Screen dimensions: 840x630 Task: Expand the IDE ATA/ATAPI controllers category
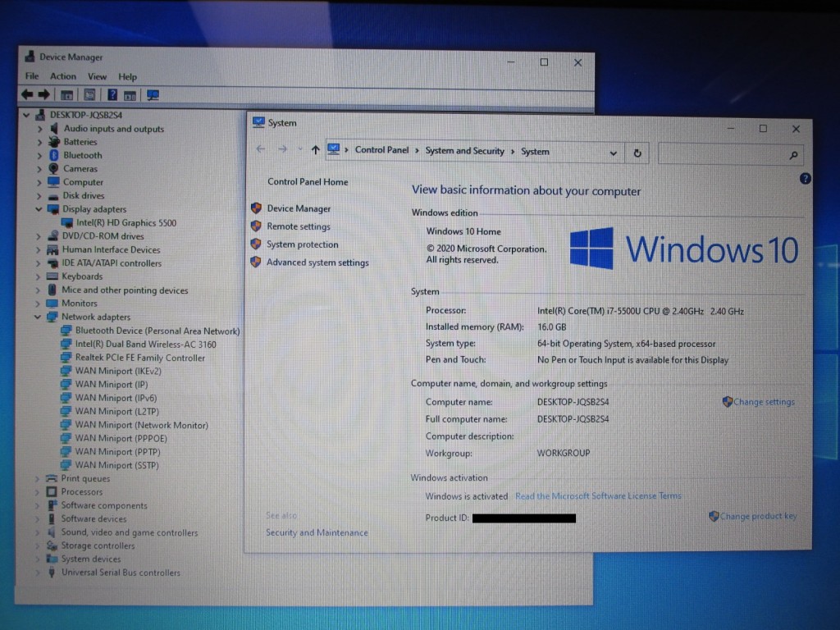click(39, 263)
